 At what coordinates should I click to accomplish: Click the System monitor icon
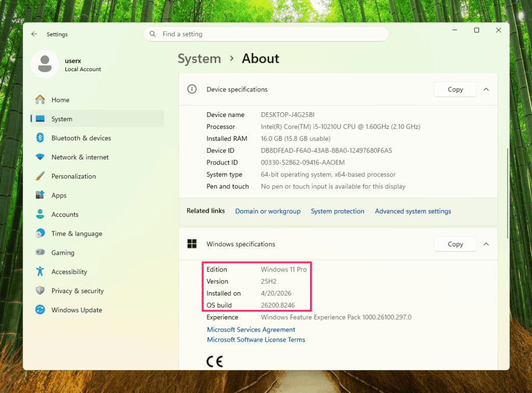40,119
